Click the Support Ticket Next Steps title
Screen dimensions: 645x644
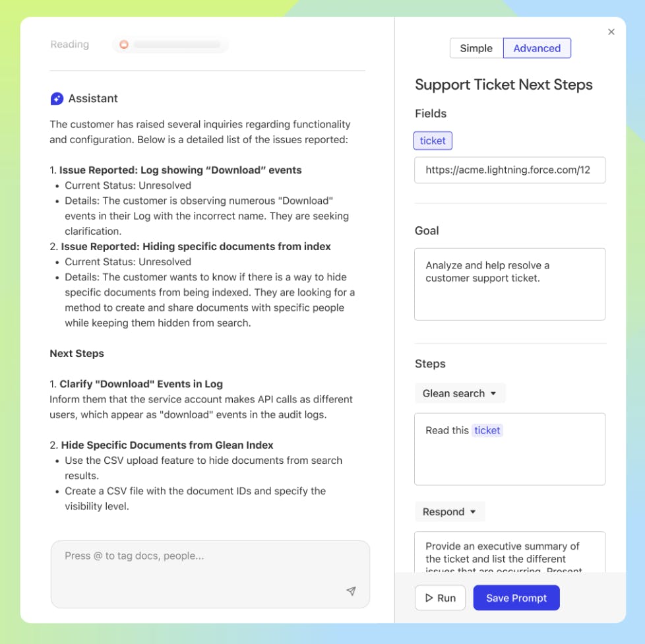click(x=503, y=84)
